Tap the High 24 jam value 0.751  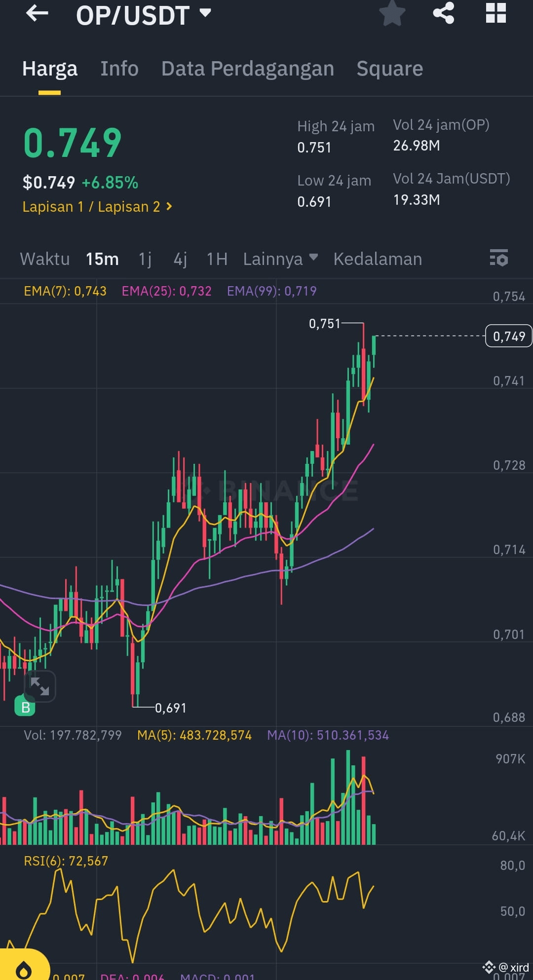[x=314, y=148]
